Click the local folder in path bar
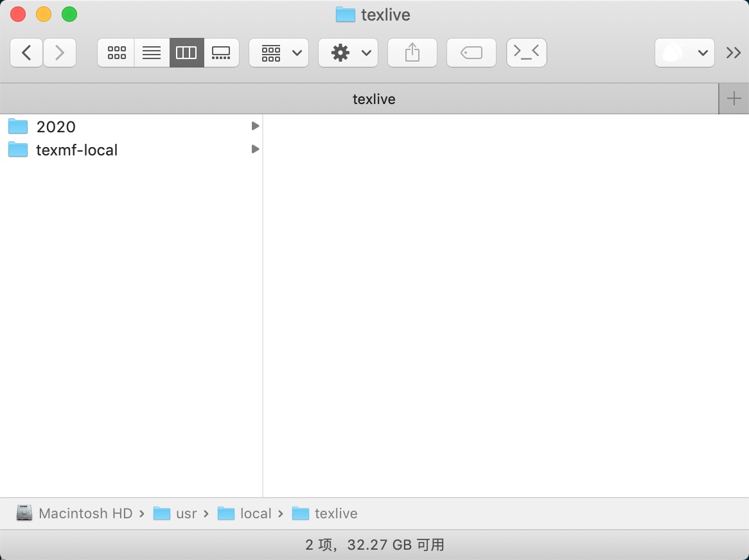 click(x=256, y=513)
